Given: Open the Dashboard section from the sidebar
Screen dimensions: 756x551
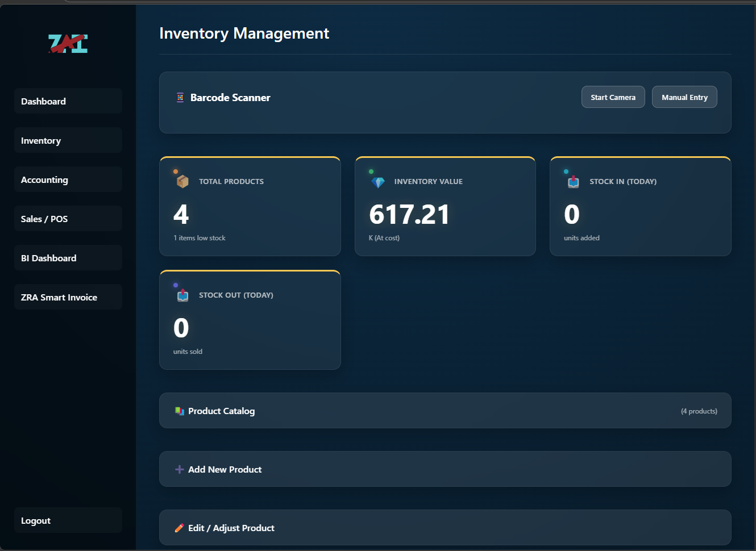Looking at the screenshot, I should tap(68, 101).
